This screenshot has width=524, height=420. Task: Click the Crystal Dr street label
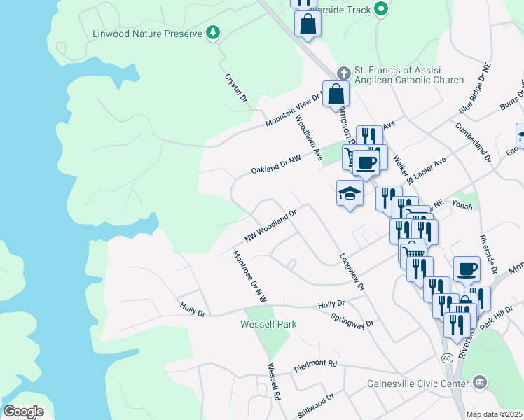pos(236,87)
